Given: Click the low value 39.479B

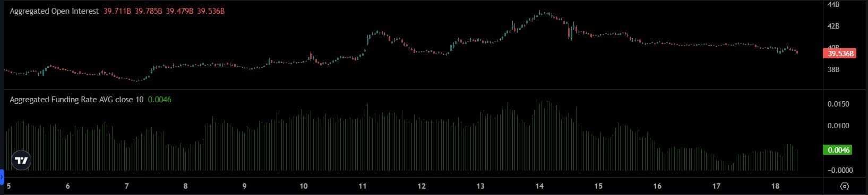Looking at the screenshot, I should (179, 11).
